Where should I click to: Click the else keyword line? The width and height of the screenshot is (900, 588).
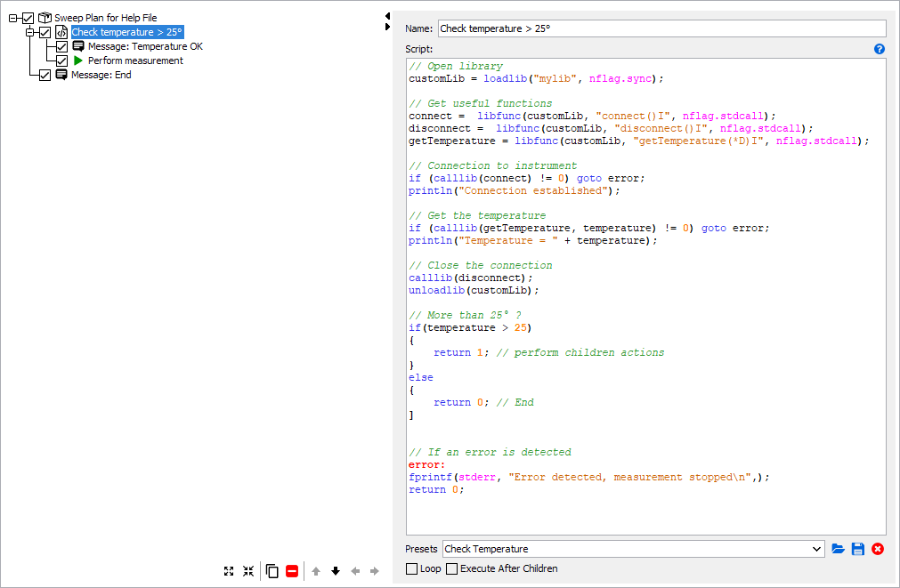tap(421, 378)
